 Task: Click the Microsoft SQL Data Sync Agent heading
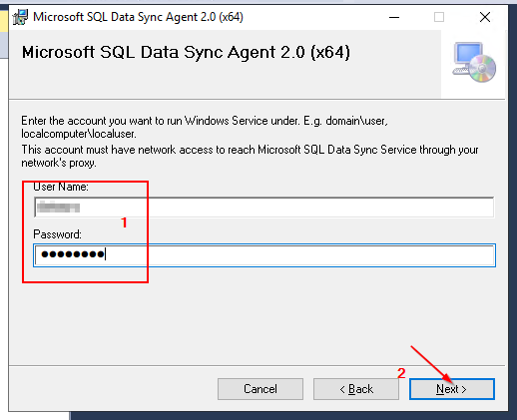click(186, 52)
